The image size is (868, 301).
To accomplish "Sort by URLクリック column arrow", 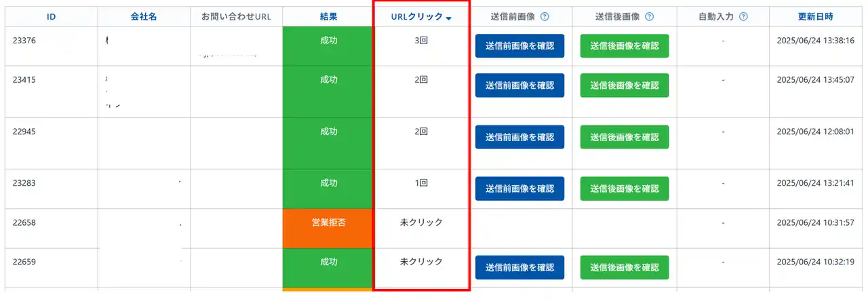I will point(449,18).
